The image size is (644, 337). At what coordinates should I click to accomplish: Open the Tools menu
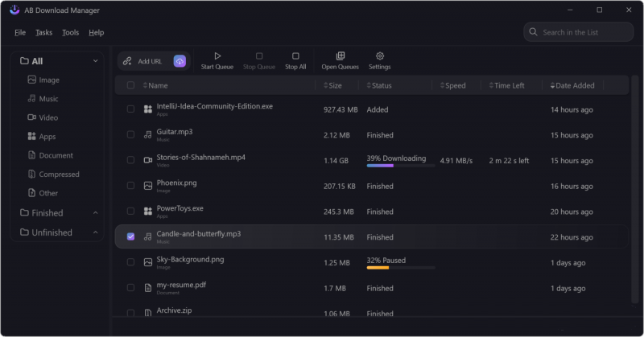(x=70, y=32)
